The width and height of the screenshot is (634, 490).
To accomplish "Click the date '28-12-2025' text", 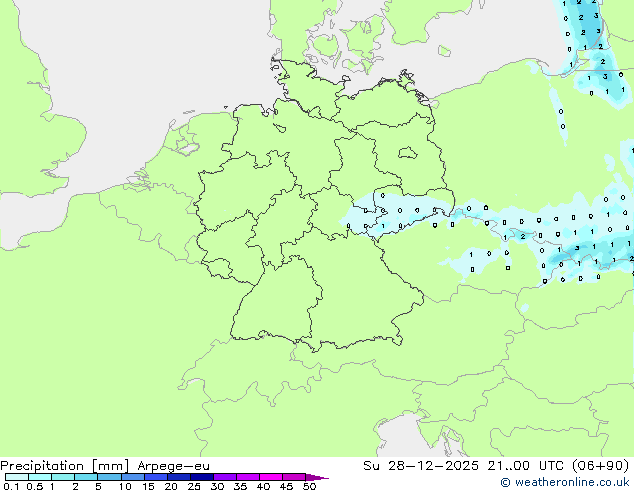I will (433, 466).
